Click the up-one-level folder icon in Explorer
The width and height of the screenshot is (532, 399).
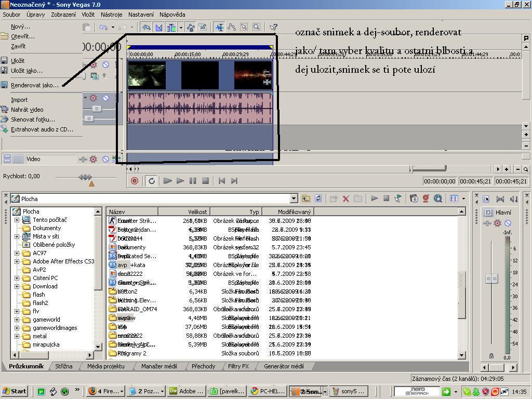(x=306, y=198)
